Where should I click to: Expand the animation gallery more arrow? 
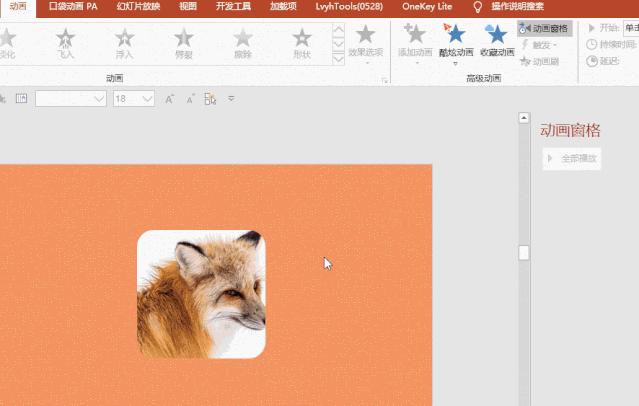tap(338, 57)
